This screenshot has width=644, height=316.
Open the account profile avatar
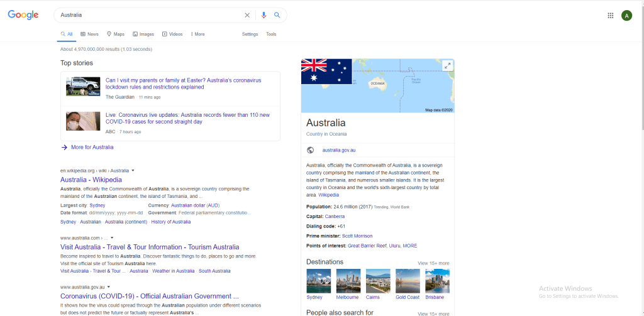[626, 16]
